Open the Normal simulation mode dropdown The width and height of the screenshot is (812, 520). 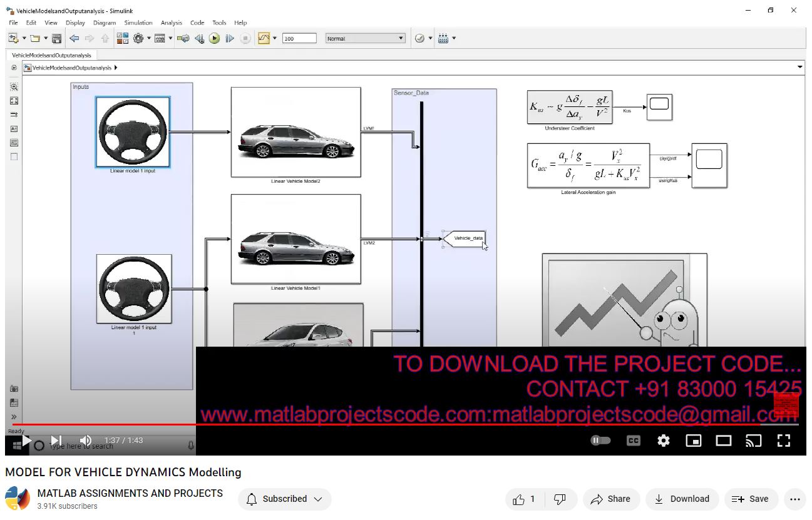366,39
